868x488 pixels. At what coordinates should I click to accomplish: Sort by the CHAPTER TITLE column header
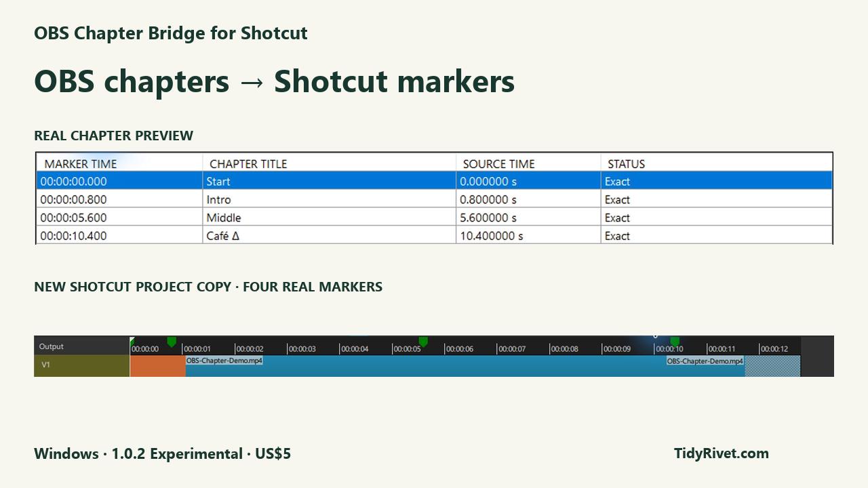(x=329, y=163)
